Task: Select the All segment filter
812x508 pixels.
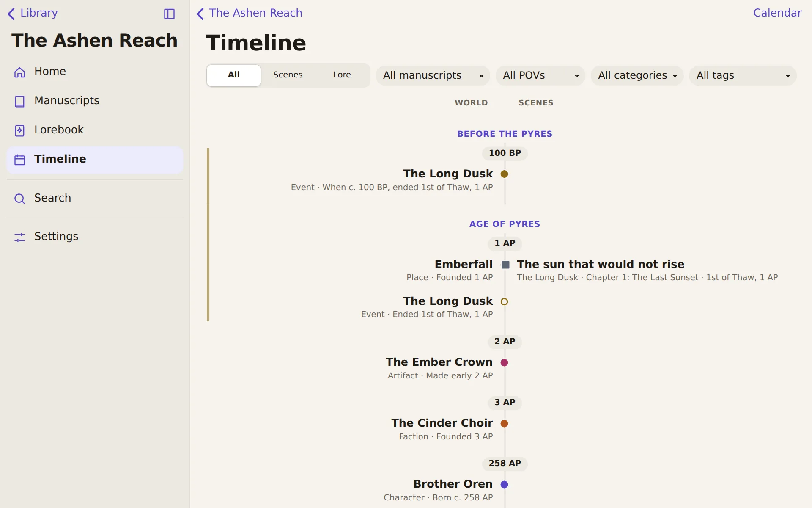Action: 234,75
